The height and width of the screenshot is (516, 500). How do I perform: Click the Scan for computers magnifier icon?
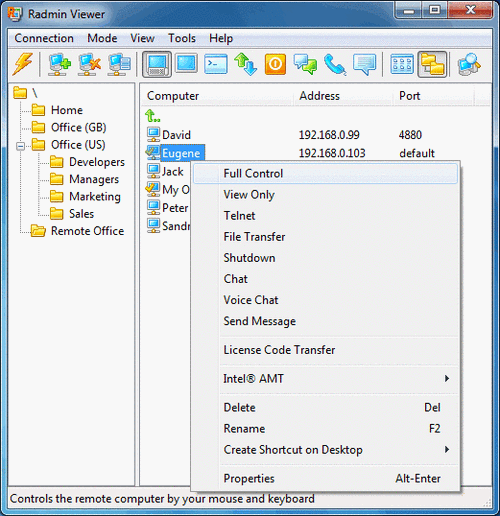point(469,64)
